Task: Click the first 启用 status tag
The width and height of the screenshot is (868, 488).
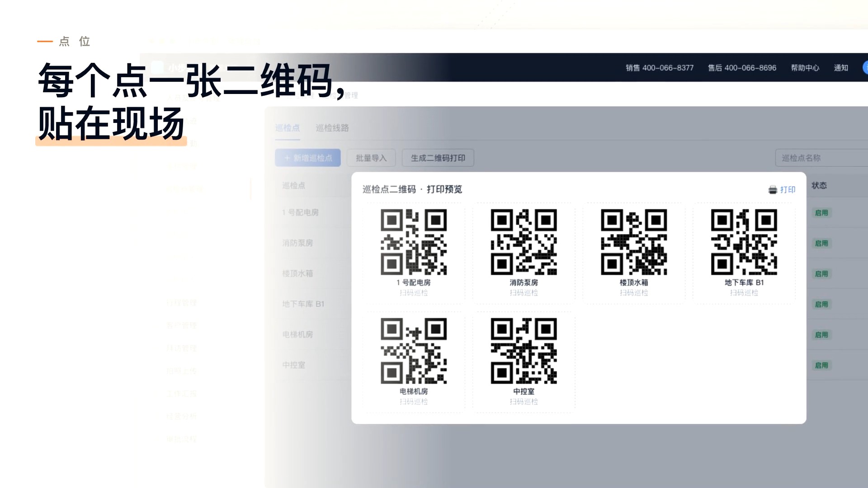Action: pyautogui.click(x=821, y=213)
